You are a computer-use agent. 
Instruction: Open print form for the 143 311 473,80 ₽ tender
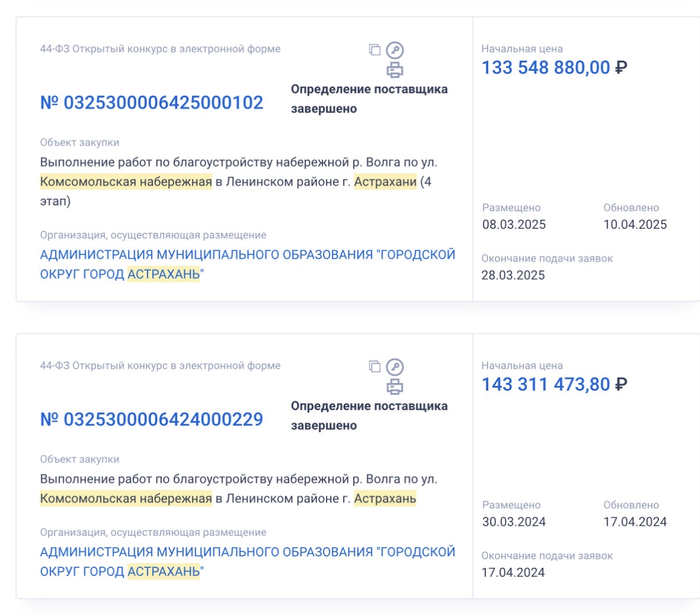pyautogui.click(x=395, y=387)
